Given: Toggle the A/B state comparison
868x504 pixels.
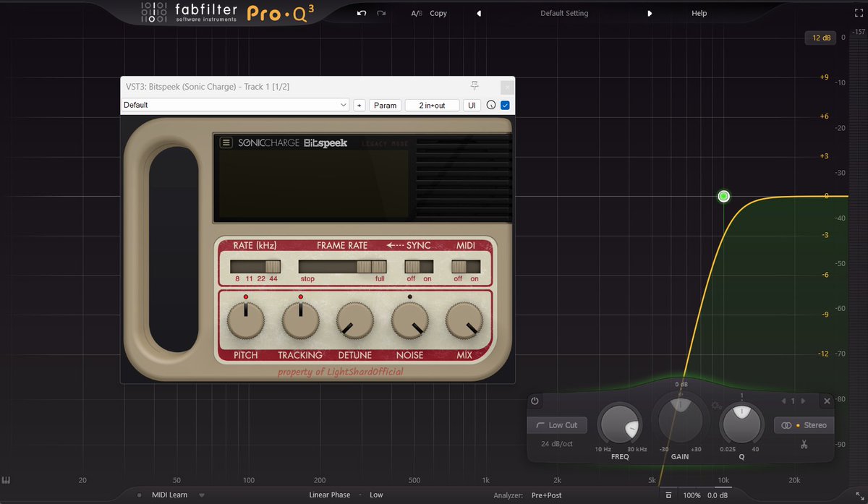Looking at the screenshot, I should [416, 13].
